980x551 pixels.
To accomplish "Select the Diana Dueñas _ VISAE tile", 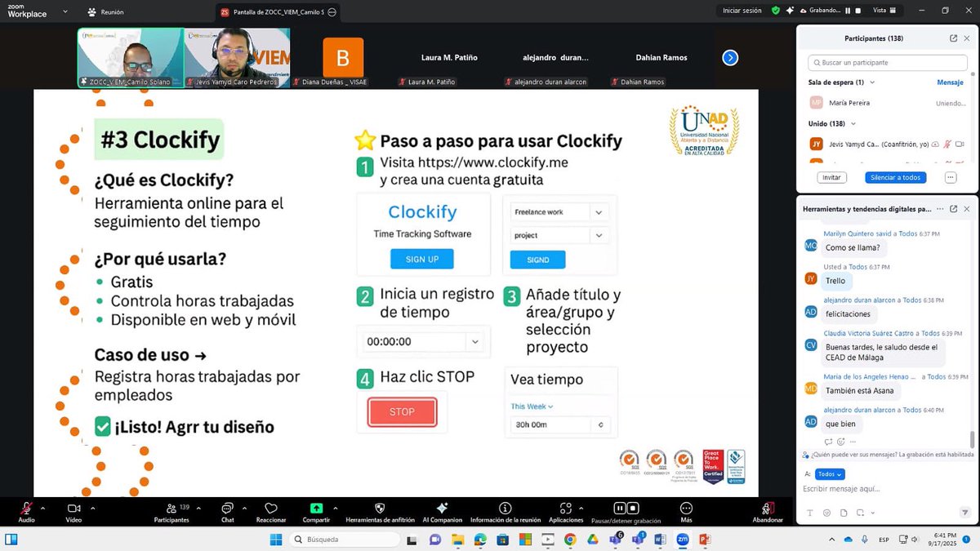I will (x=343, y=57).
